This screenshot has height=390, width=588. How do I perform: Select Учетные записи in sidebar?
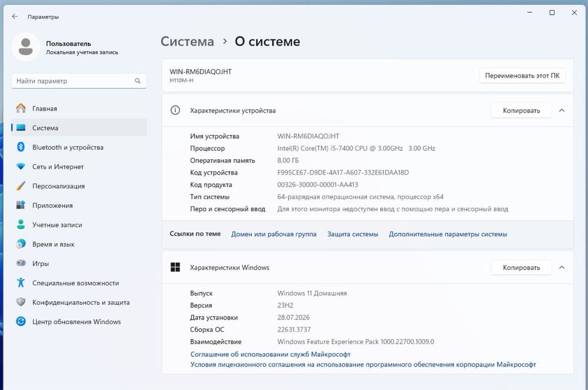[79, 225]
